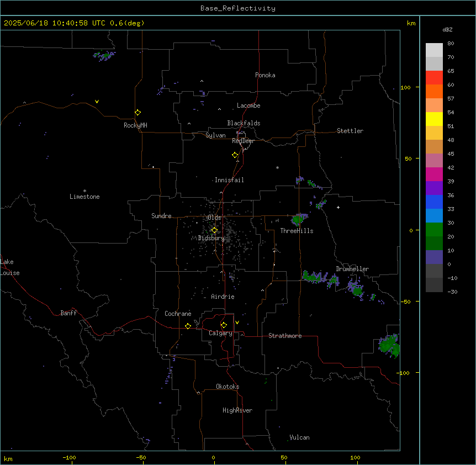Select the Calgary label

tap(221, 333)
